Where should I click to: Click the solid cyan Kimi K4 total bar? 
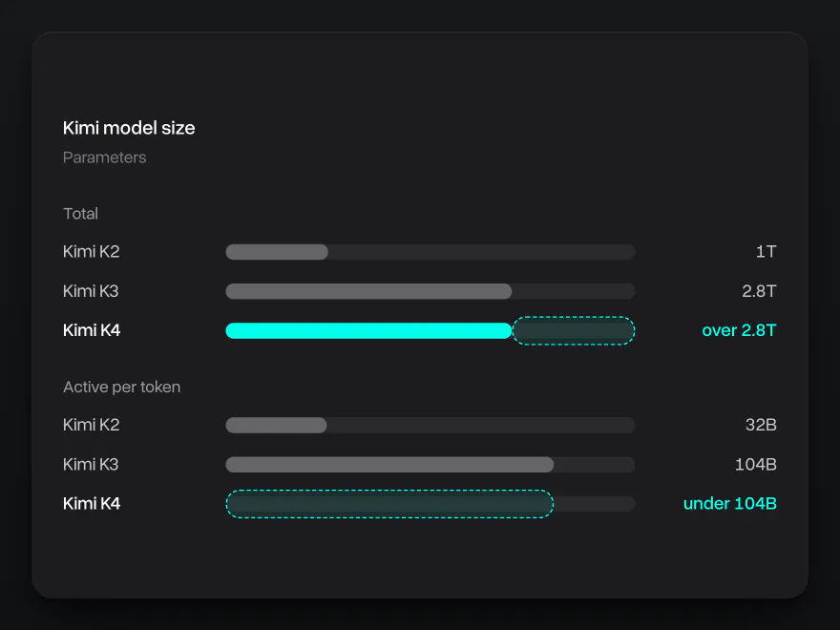[x=368, y=330]
